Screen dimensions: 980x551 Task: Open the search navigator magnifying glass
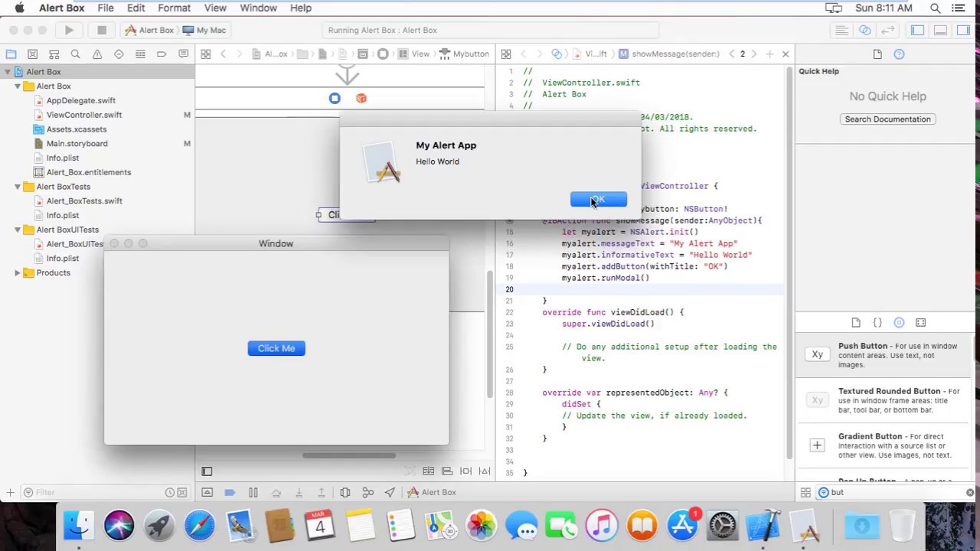click(74, 54)
